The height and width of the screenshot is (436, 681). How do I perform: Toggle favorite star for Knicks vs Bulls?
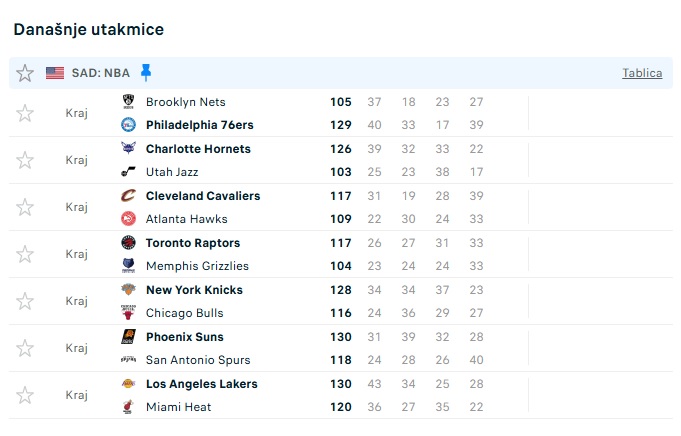(25, 301)
